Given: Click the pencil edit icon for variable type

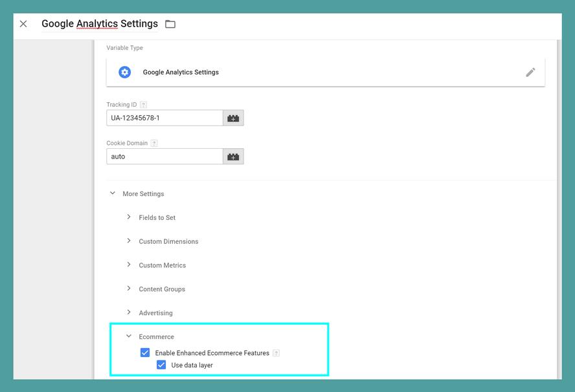Looking at the screenshot, I should 530,72.
